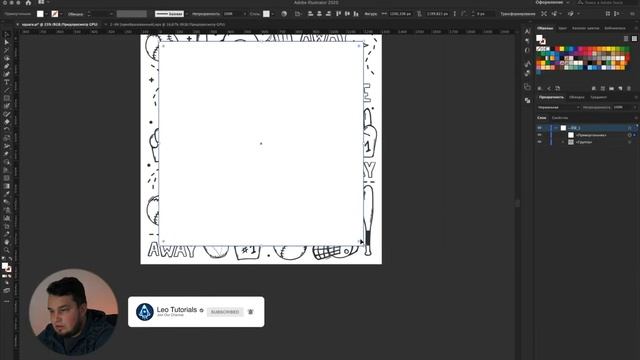The image size is (640, 360).
Task: Select the Magic Wand tool
Action: pos(7,50)
